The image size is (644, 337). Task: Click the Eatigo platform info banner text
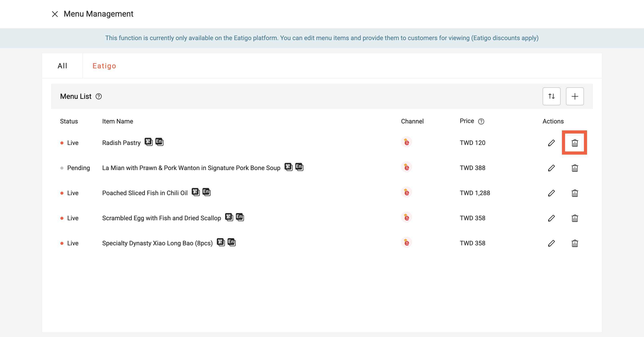322,38
